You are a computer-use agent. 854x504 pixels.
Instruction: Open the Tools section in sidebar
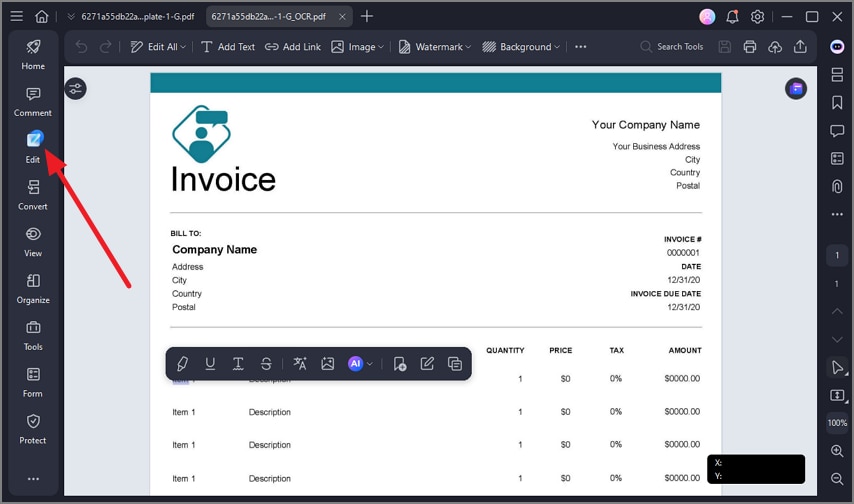click(33, 336)
